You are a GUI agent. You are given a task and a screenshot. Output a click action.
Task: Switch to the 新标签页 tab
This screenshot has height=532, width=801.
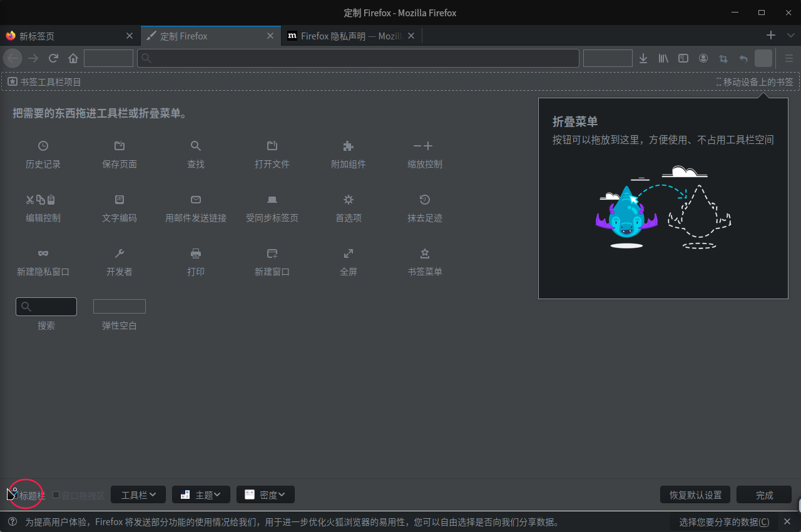69,36
